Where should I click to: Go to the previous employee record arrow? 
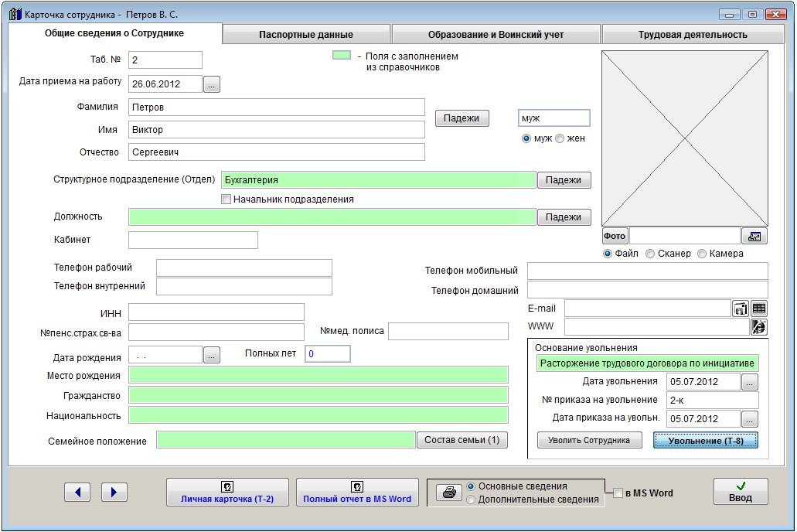coord(77,492)
